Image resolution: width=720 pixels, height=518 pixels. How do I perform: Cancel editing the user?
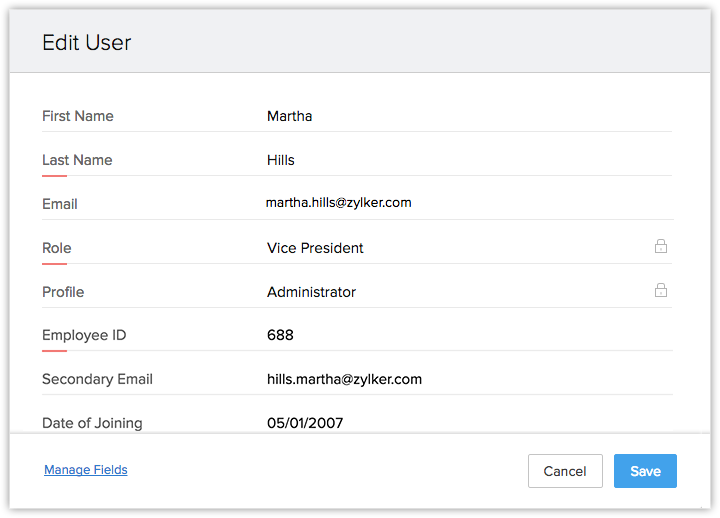tap(565, 471)
